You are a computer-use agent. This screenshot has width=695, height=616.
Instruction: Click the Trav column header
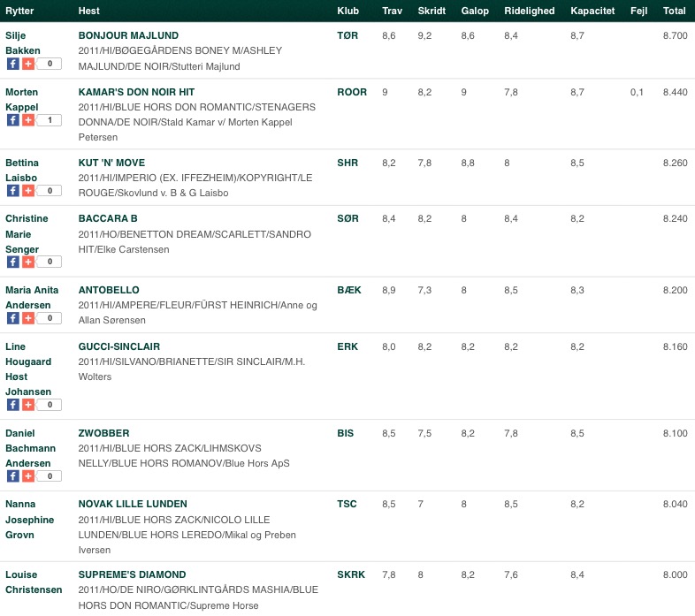tap(393, 11)
